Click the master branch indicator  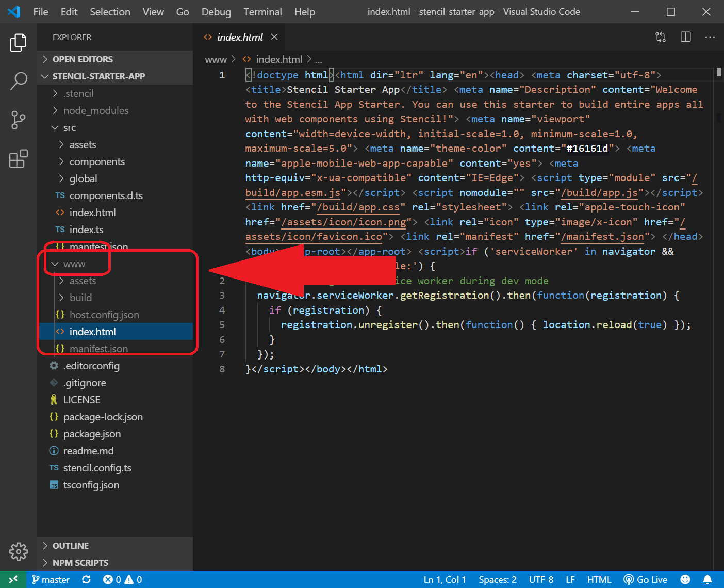(51, 580)
